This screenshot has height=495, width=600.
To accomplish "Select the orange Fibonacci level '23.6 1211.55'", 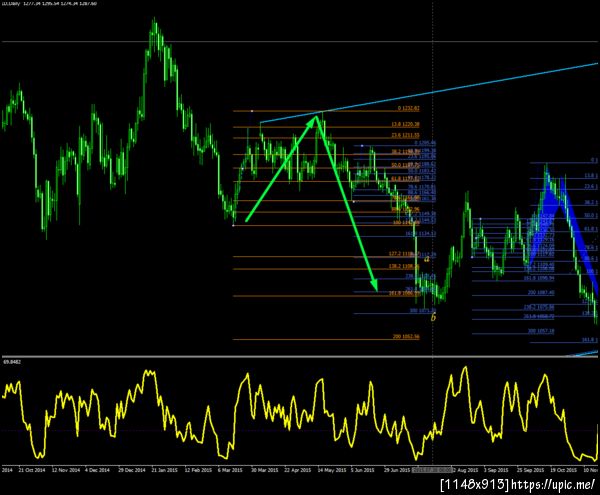I will (x=406, y=135).
